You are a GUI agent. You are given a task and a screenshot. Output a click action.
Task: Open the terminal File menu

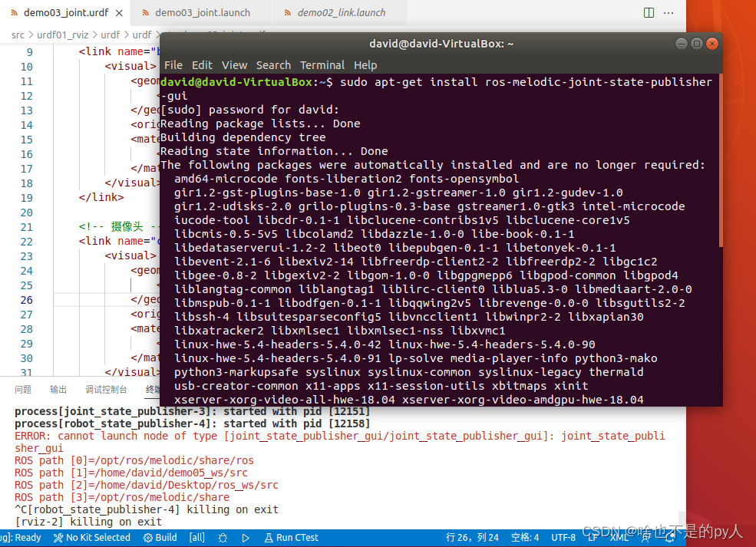click(x=173, y=65)
